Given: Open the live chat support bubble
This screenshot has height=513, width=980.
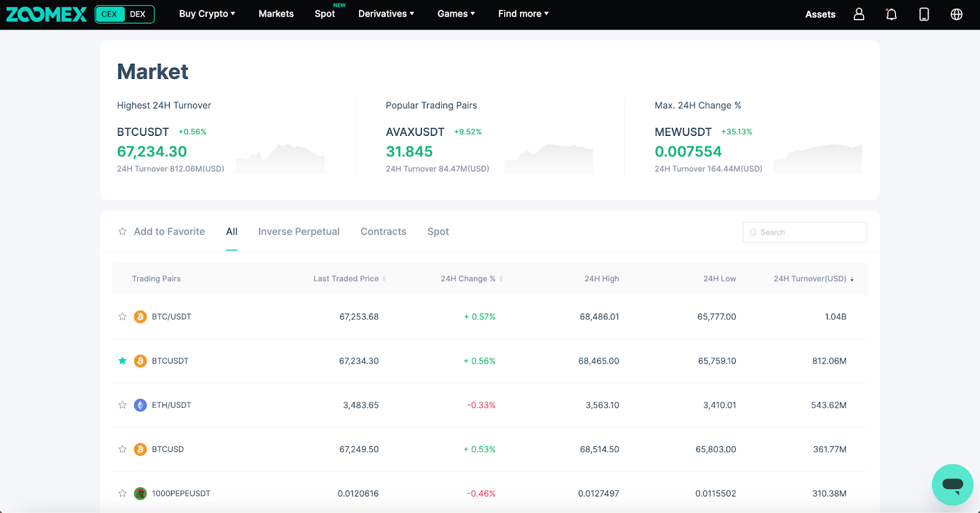Looking at the screenshot, I should point(952,485).
